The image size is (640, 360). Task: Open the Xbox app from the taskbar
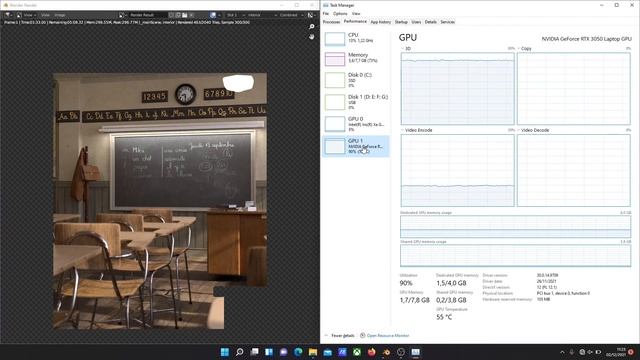pos(357,352)
